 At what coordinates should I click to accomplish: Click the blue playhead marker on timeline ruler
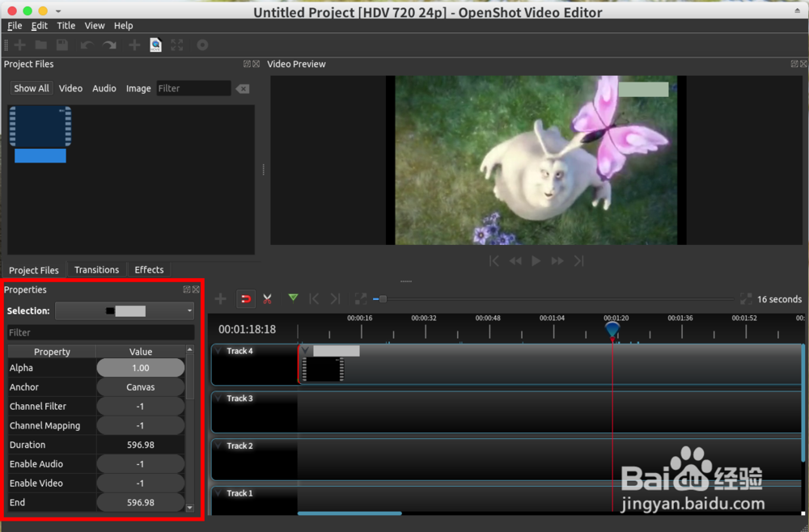click(612, 329)
